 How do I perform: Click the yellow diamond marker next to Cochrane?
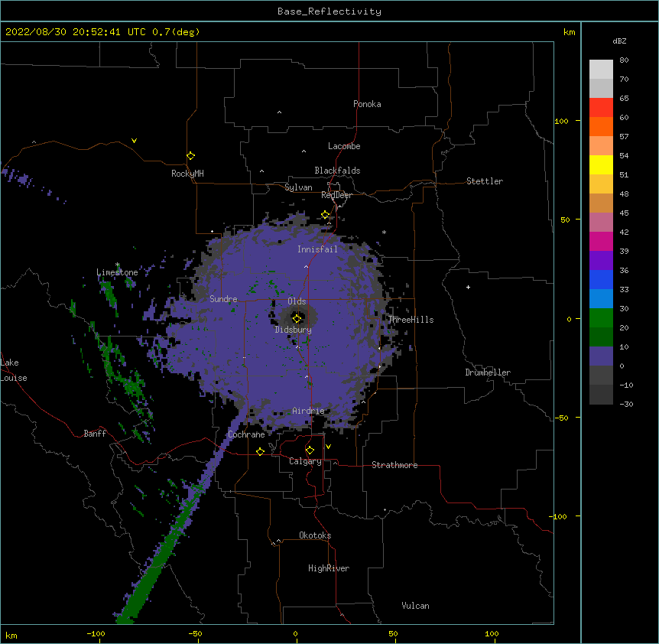[260, 451]
